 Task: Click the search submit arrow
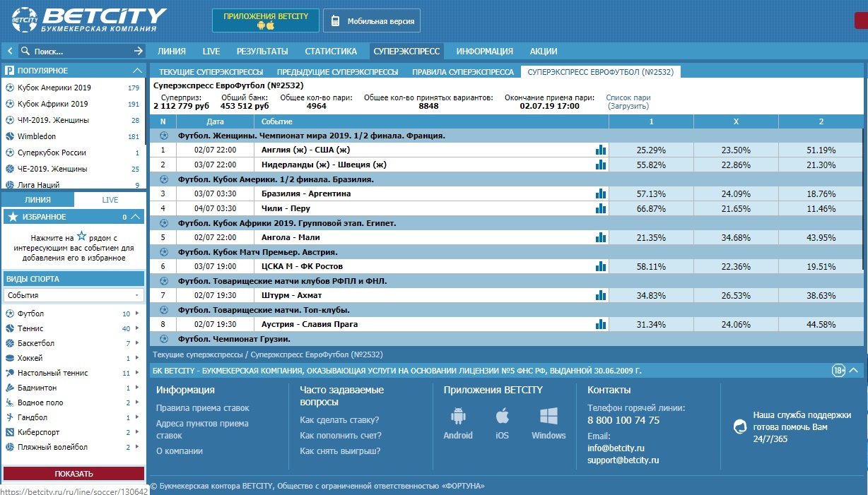[139, 51]
